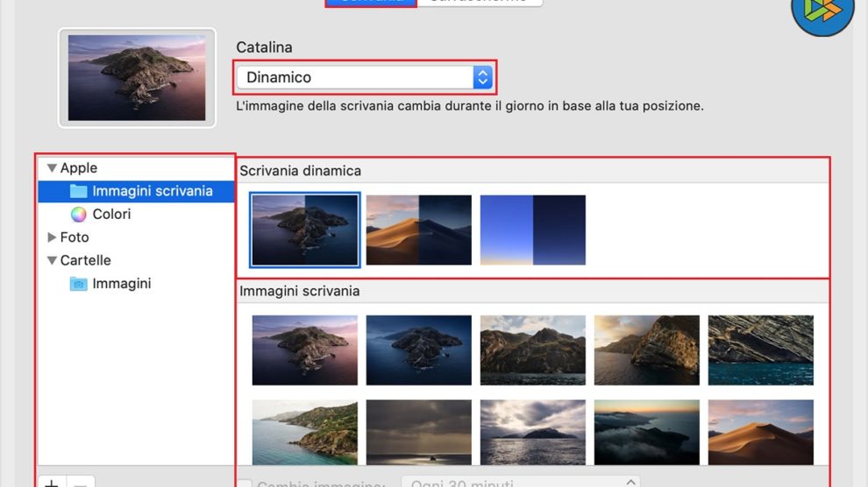Choose the Mojave dynamic desert thumbnail

(x=419, y=230)
